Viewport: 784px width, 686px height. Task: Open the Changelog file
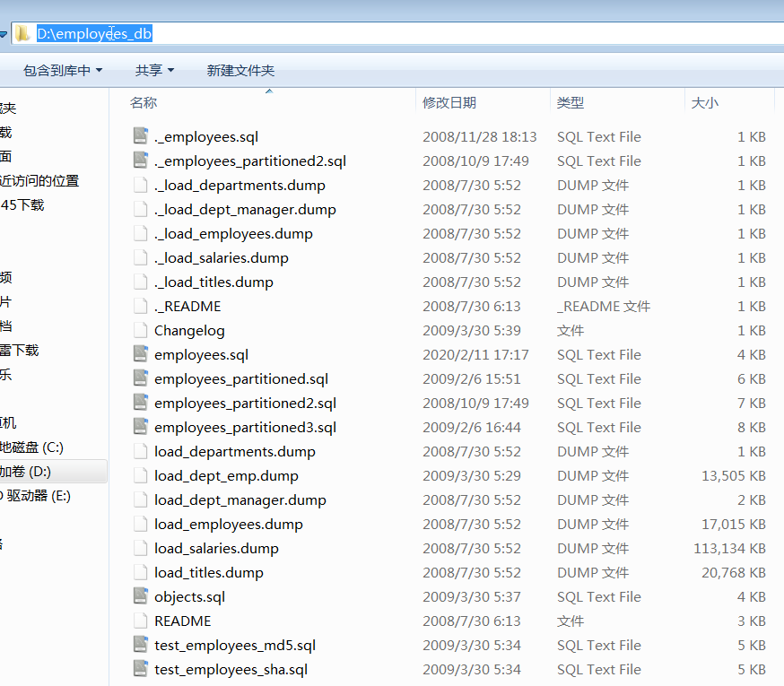click(188, 330)
